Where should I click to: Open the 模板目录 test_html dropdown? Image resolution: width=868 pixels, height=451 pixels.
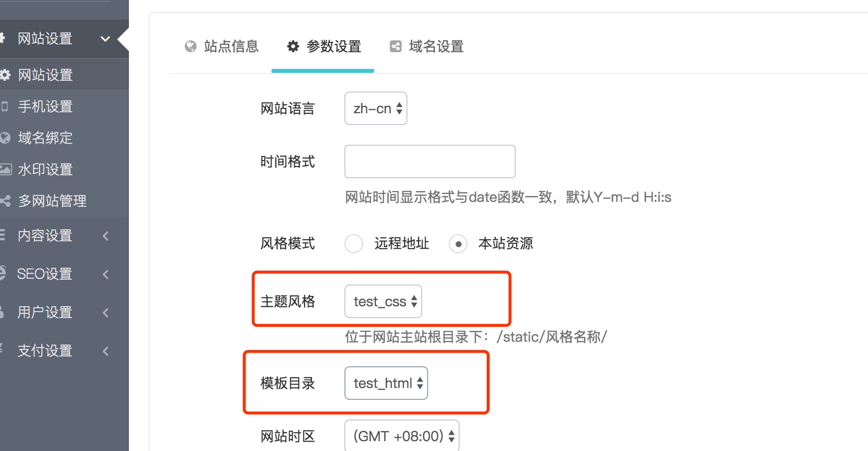386,383
